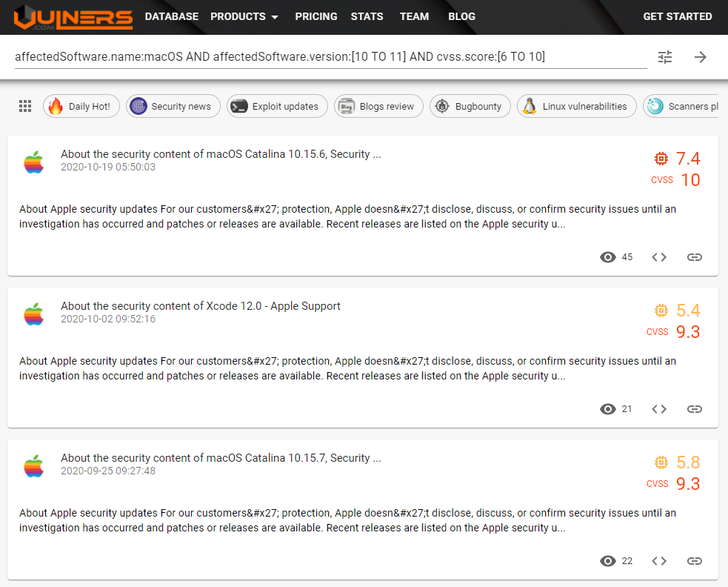The height and width of the screenshot is (587, 728).
Task: Open the apps grid icon
Action: pyautogui.click(x=25, y=106)
